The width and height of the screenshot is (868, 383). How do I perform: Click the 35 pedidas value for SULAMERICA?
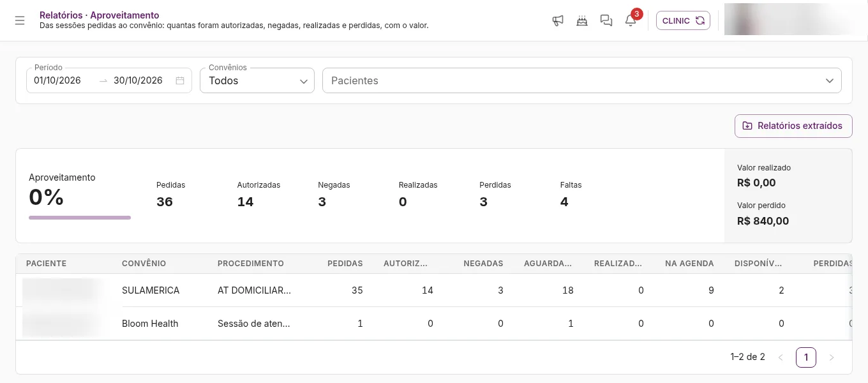pyautogui.click(x=357, y=290)
